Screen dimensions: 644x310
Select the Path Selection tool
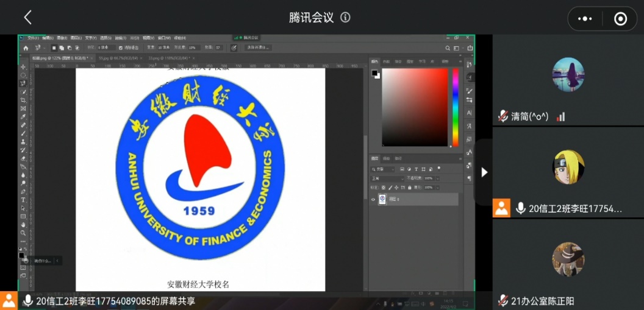(23, 208)
